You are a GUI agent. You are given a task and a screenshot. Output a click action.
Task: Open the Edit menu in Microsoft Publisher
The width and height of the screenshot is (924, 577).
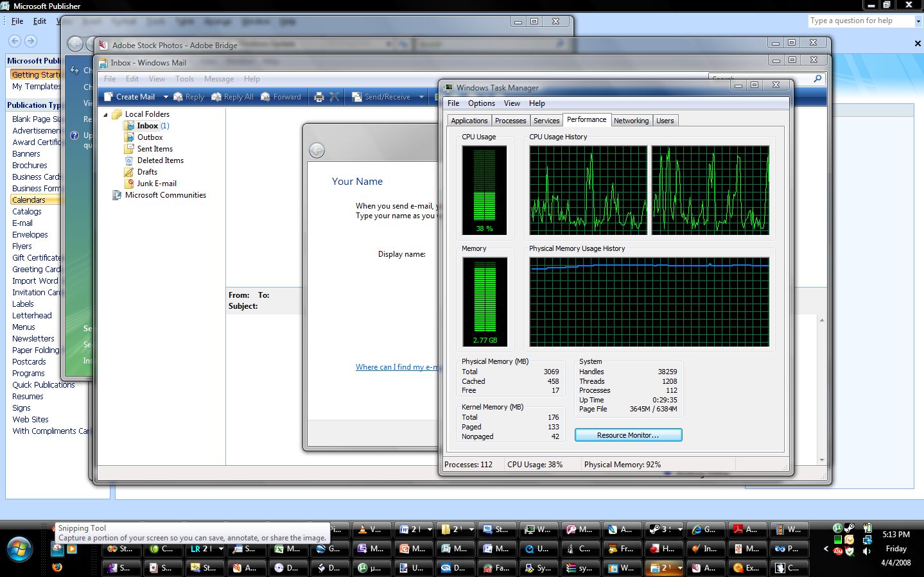(x=40, y=21)
